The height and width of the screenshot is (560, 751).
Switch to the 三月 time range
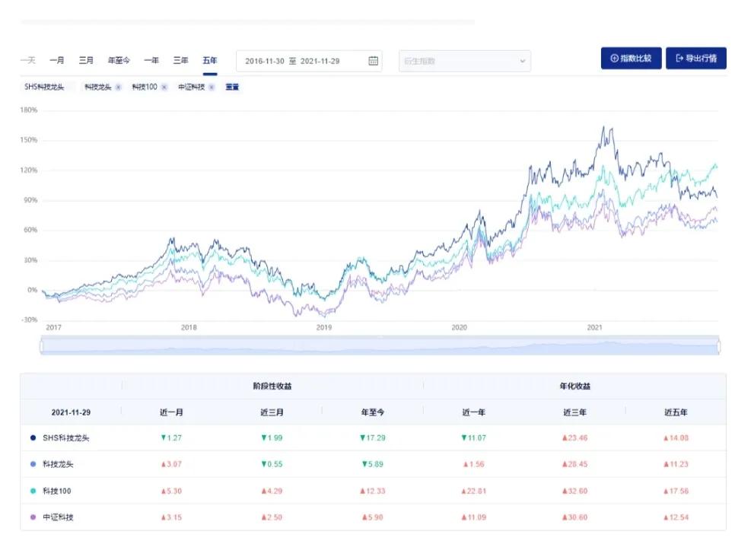tap(86, 60)
